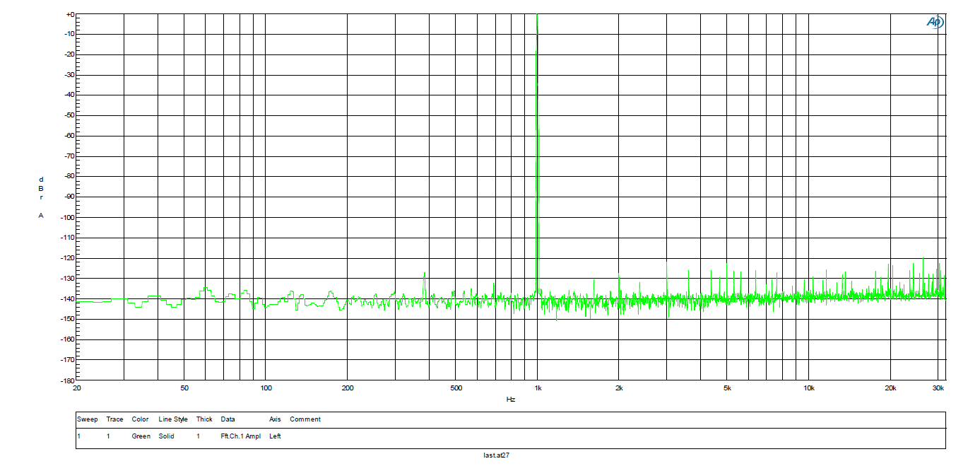
Task: Click the Audio Precision logo on the graph
Action: 934,23
